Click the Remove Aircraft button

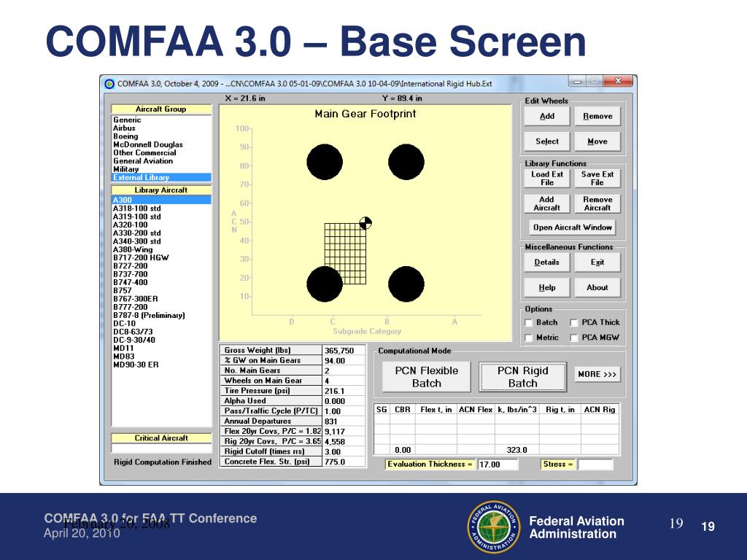coord(597,203)
